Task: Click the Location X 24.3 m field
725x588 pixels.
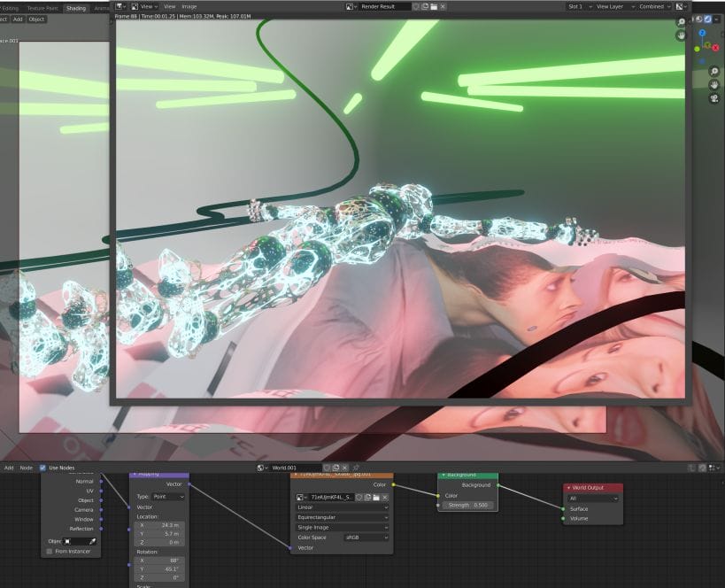Action: coord(159,525)
